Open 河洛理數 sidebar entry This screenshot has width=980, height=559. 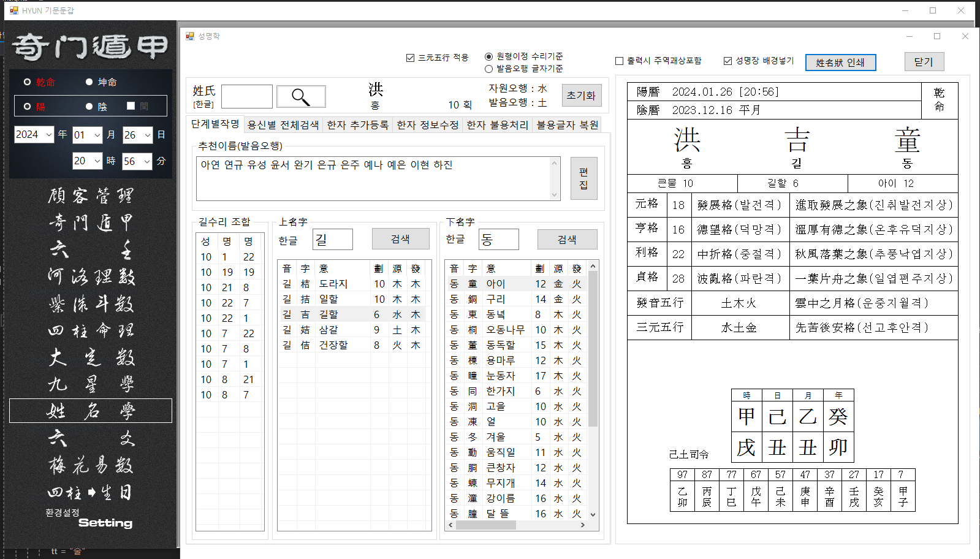pyautogui.click(x=91, y=276)
